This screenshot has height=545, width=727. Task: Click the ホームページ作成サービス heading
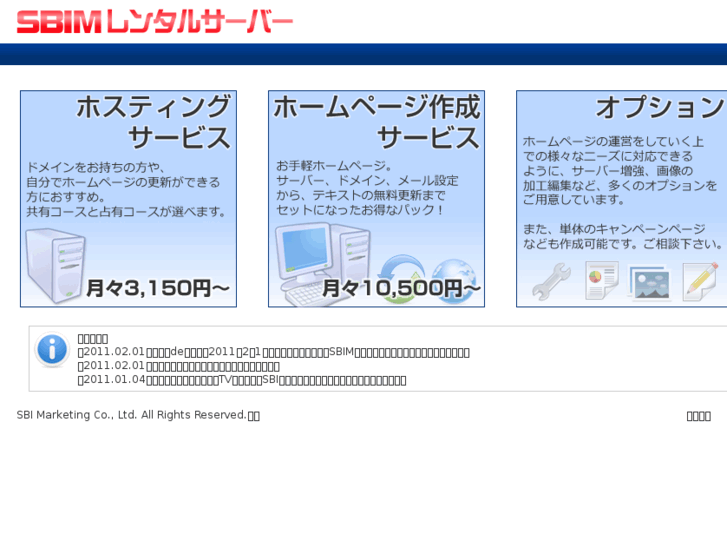[376, 122]
